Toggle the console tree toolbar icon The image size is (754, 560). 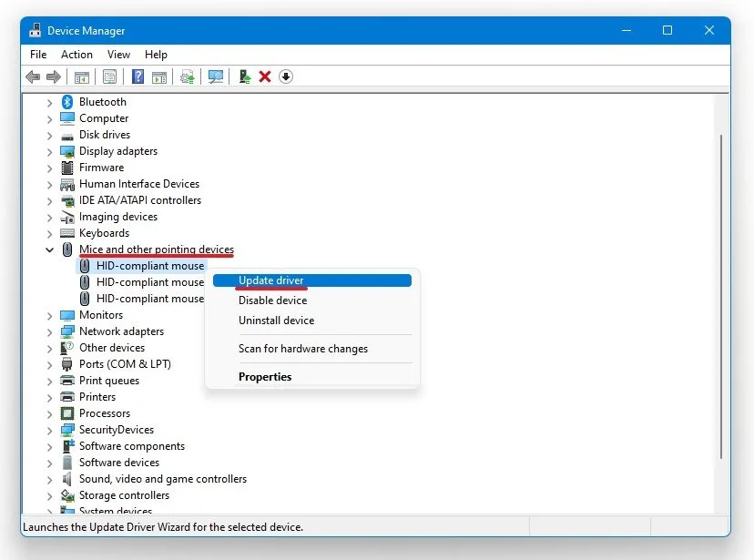81,76
